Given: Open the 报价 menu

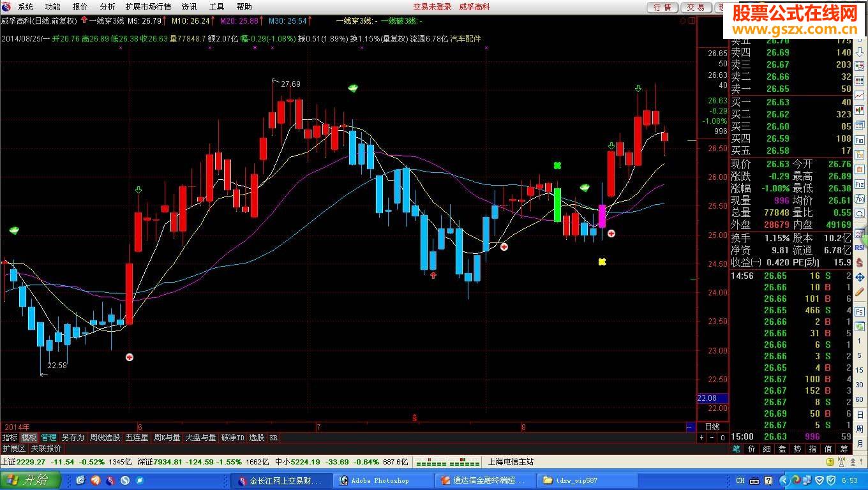Looking at the screenshot, I should click(x=80, y=6).
